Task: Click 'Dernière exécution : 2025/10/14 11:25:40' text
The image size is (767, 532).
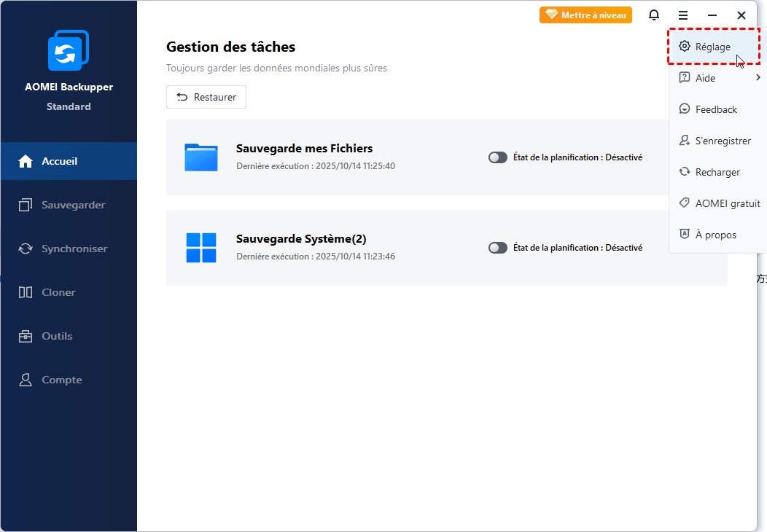Action: point(316,166)
